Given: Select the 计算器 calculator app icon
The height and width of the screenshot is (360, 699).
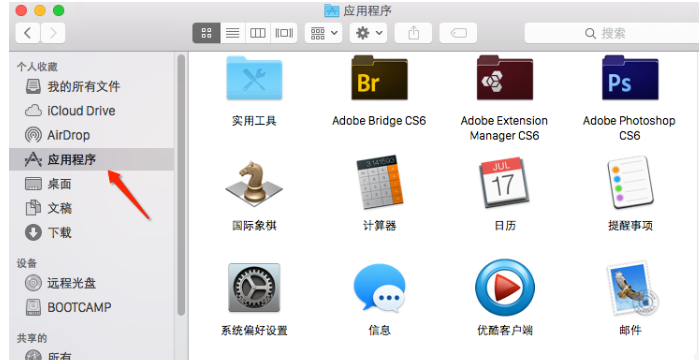Looking at the screenshot, I should coord(379,182).
